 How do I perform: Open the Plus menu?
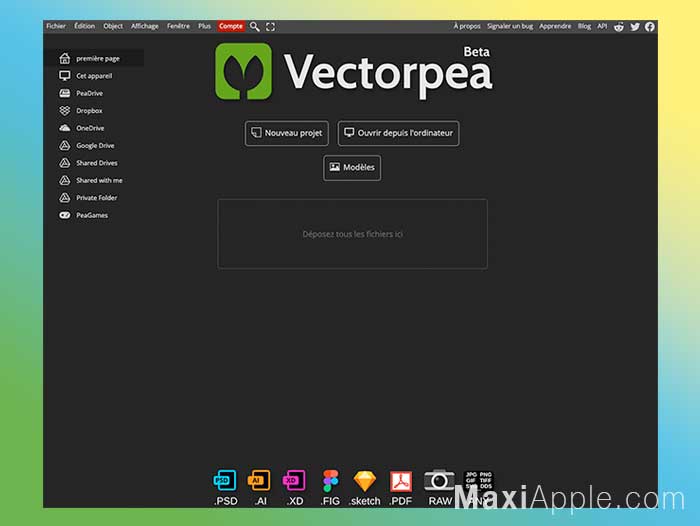204,26
